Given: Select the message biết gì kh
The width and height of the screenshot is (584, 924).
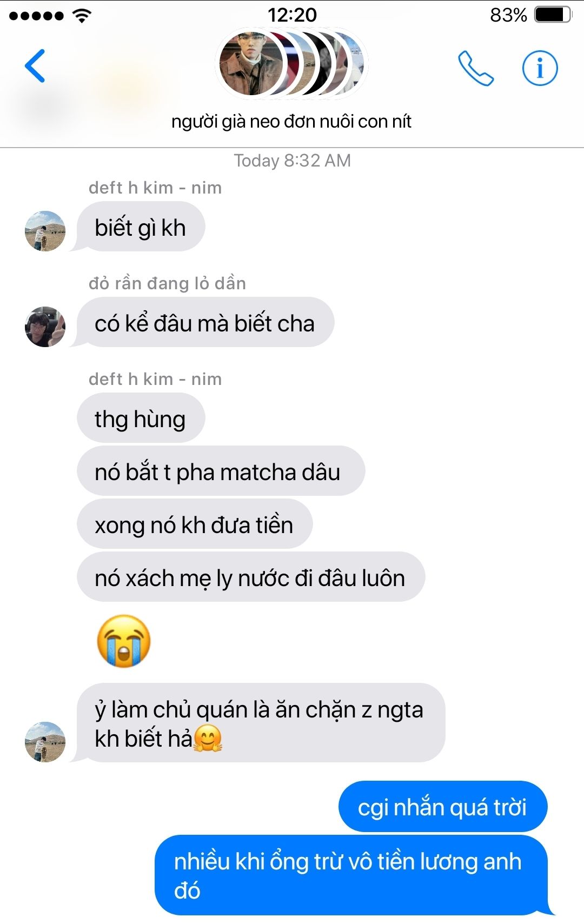Looking at the screenshot, I should [141, 227].
